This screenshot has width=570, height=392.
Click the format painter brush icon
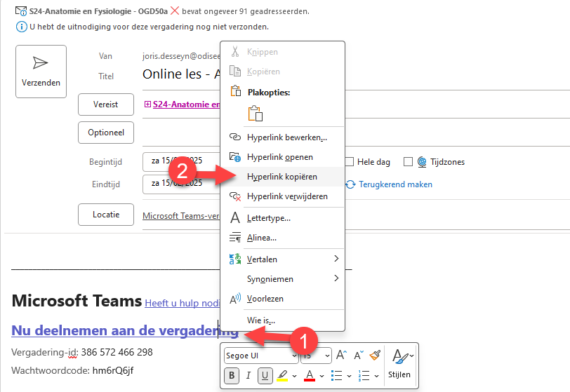(375, 355)
